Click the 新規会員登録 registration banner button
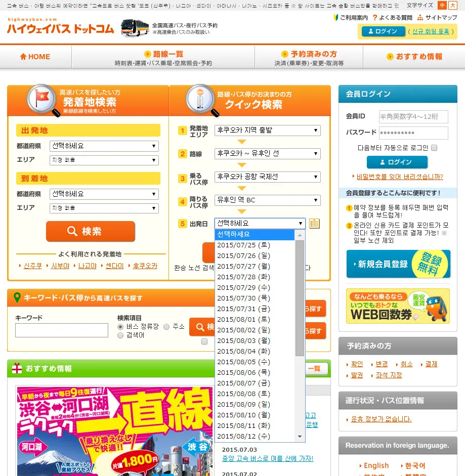The height and width of the screenshot is (476, 465). 398,264
